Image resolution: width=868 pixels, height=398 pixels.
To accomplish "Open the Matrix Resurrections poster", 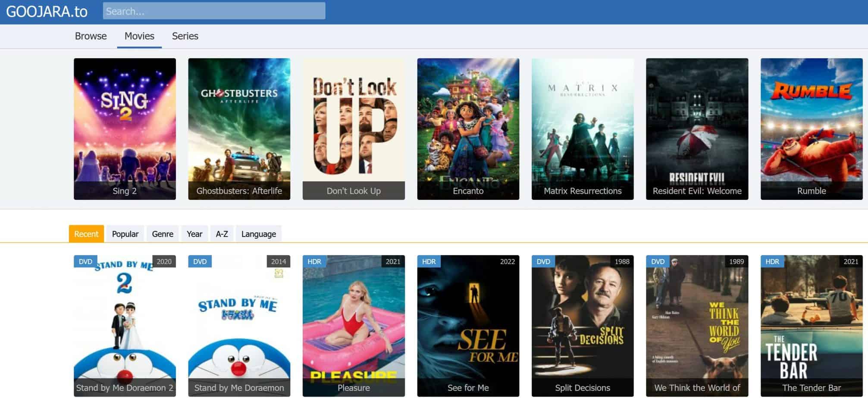I will pyautogui.click(x=583, y=129).
